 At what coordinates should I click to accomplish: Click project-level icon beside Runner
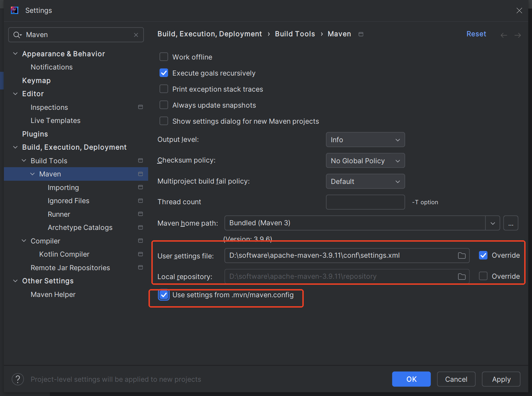point(140,214)
